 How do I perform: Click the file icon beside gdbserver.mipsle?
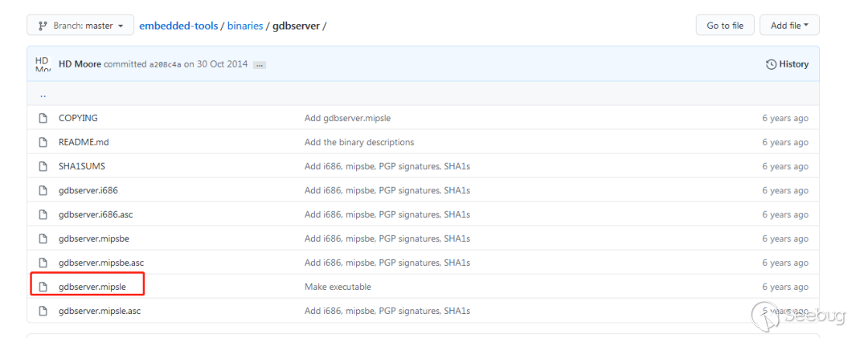(x=43, y=287)
